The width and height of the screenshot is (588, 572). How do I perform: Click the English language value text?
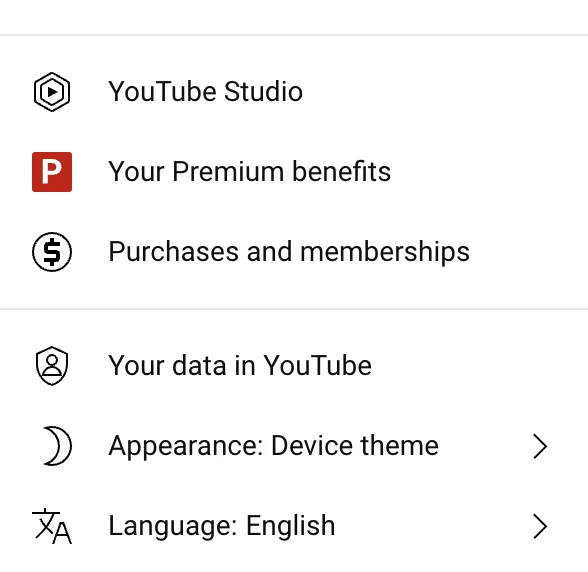(291, 527)
